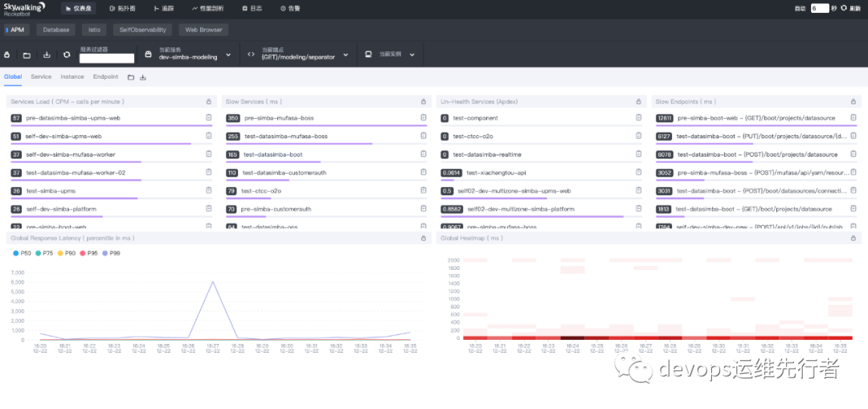Click the service filter input field
Image resolution: width=868 pixels, height=409 pixels.
tap(107, 58)
